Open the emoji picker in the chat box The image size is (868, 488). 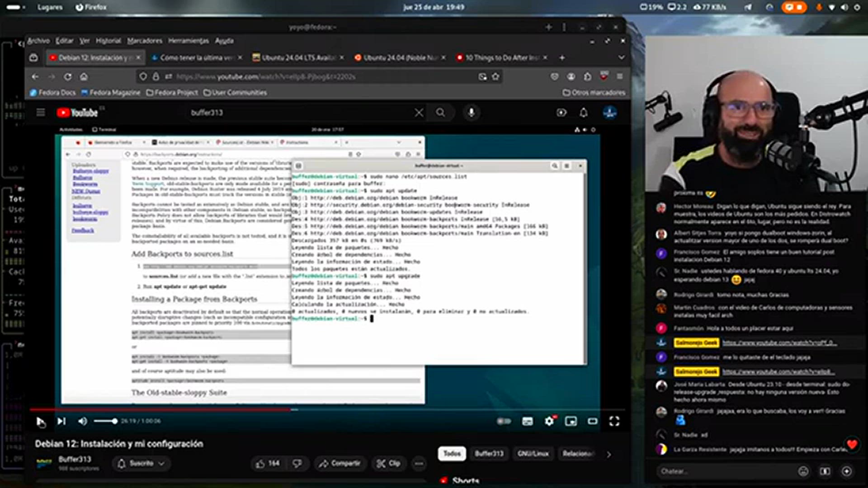click(803, 471)
